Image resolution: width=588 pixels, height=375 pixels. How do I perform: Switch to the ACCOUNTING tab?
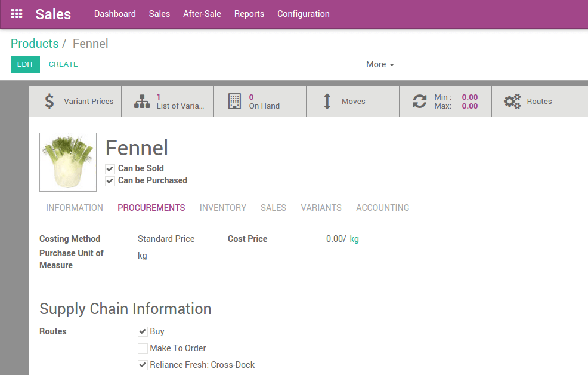[x=382, y=207]
